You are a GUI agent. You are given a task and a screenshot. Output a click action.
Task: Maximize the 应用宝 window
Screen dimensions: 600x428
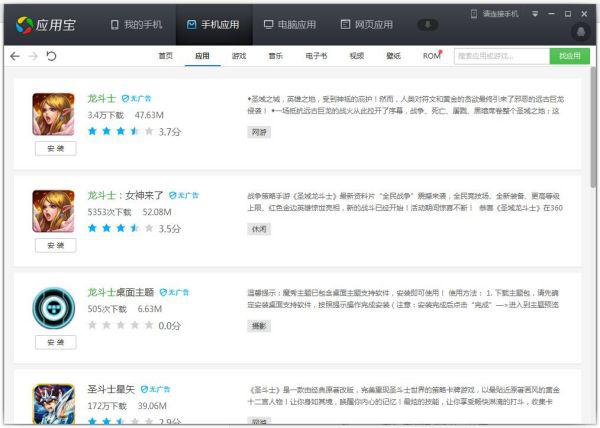click(568, 14)
